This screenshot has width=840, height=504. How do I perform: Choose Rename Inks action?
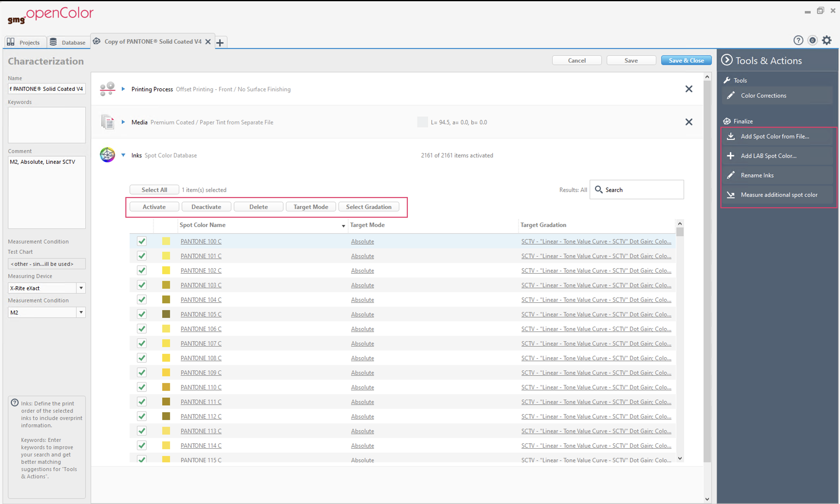pyautogui.click(x=777, y=175)
